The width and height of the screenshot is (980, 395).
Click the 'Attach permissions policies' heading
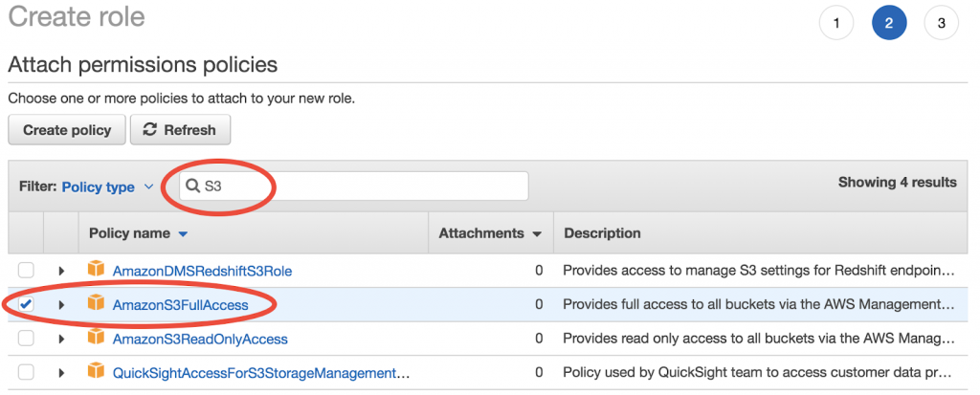143,64
